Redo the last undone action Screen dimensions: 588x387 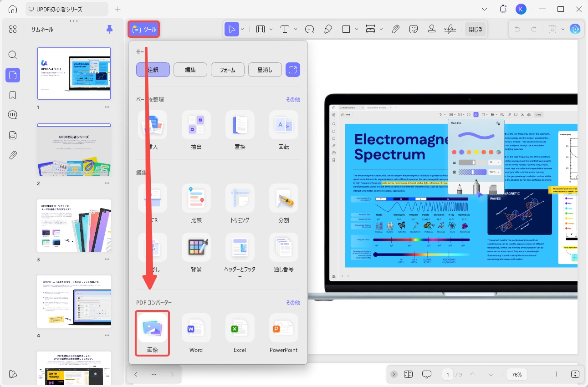pos(534,29)
